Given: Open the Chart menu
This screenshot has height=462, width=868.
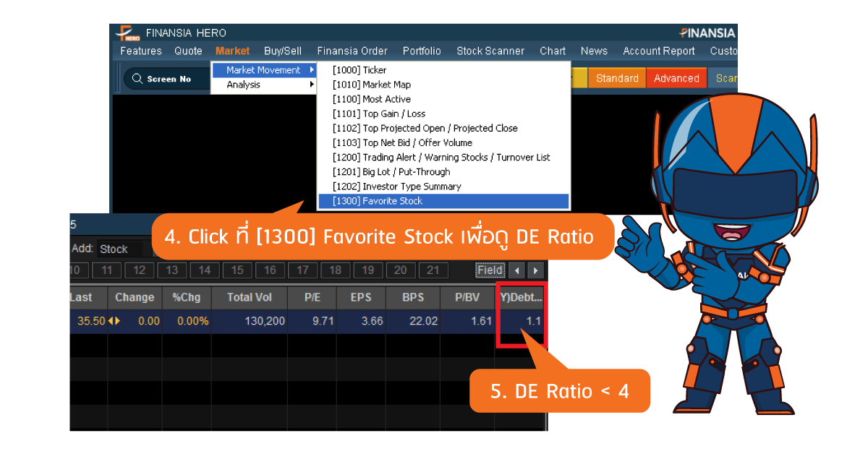Looking at the screenshot, I should [x=553, y=51].
